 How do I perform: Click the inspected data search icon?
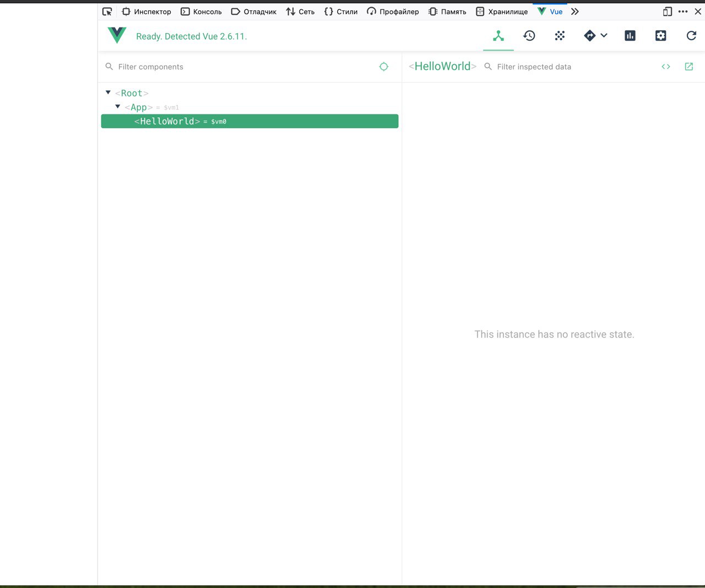[488, 67]
